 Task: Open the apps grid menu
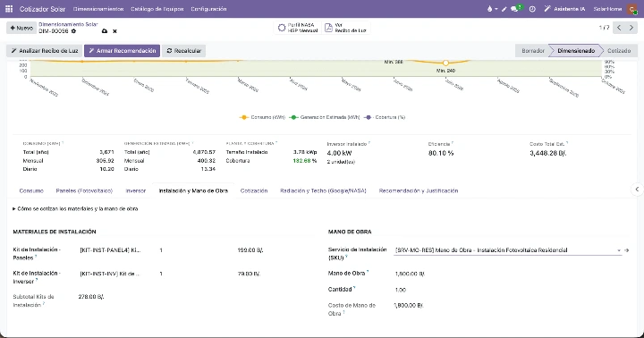[9, 9]
